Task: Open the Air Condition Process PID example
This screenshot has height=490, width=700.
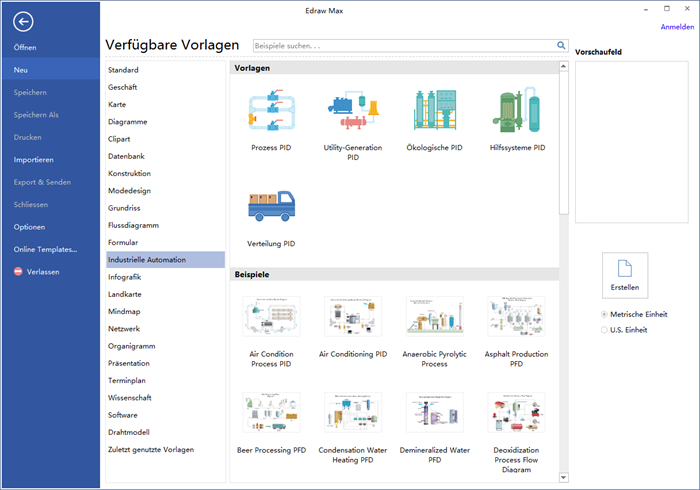Action: click(x=271, y=317)
